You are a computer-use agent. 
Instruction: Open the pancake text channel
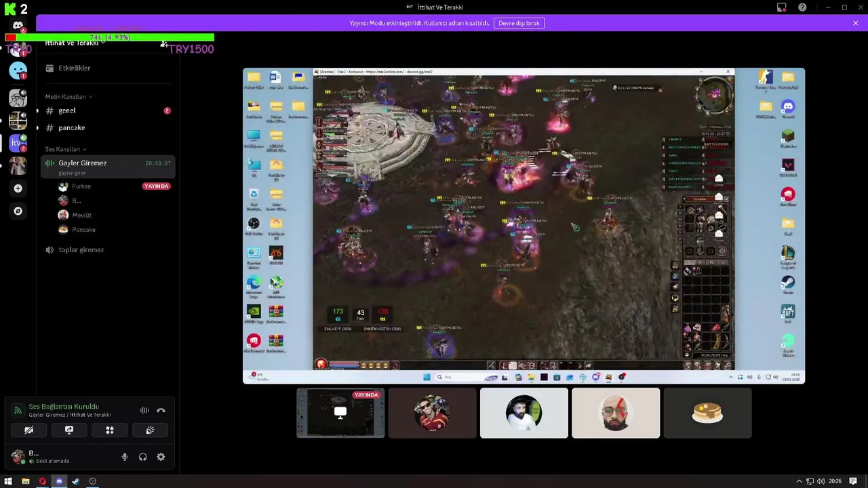pyautogui.click(x=106, y=127)
